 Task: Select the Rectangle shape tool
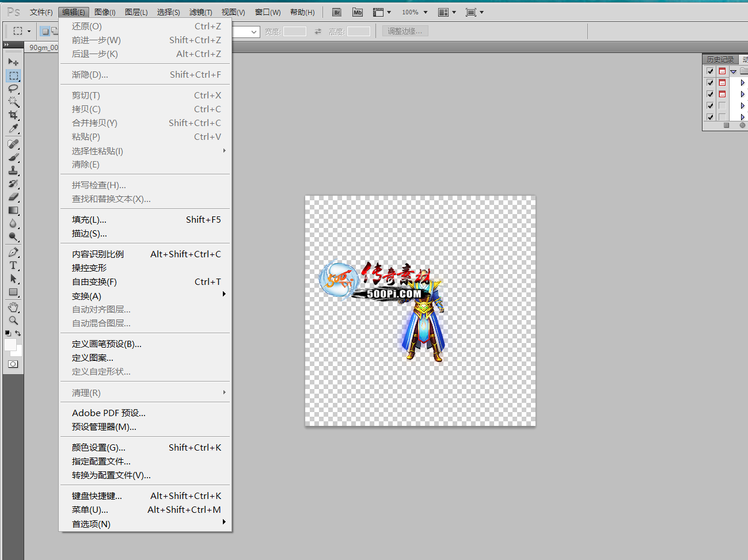tap(13, 292)
